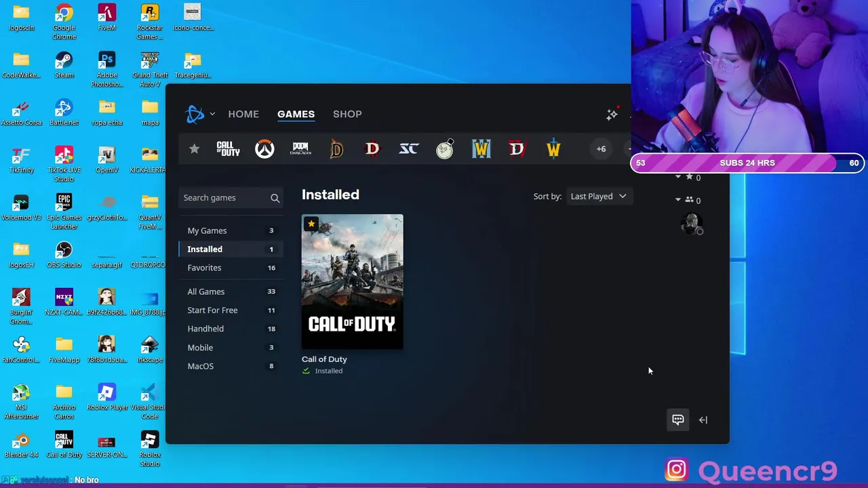Select the Voicemod V3 desktop icon
868x488 pixels.
pyautogui.click(x=21, y=208)
